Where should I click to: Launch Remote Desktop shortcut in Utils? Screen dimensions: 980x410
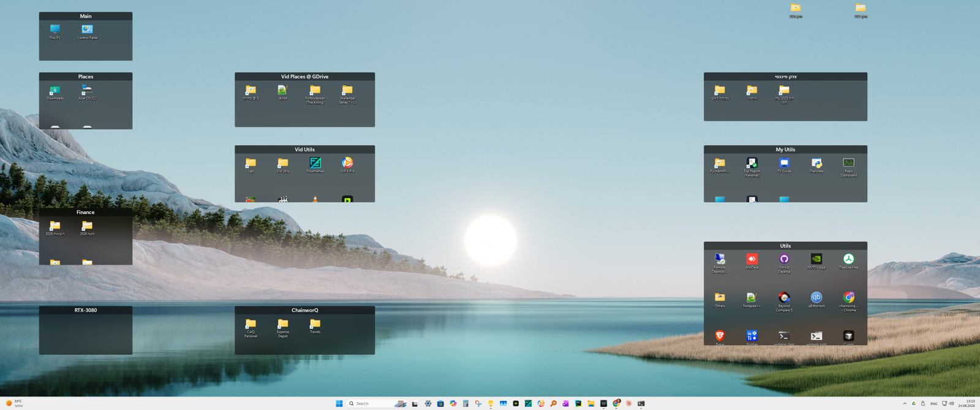click(x=720, y=263)
